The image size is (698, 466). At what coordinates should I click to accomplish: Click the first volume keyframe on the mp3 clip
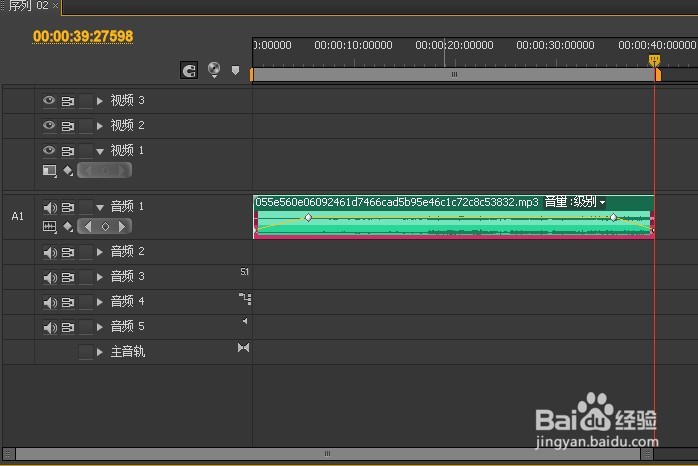click(308, 217)
